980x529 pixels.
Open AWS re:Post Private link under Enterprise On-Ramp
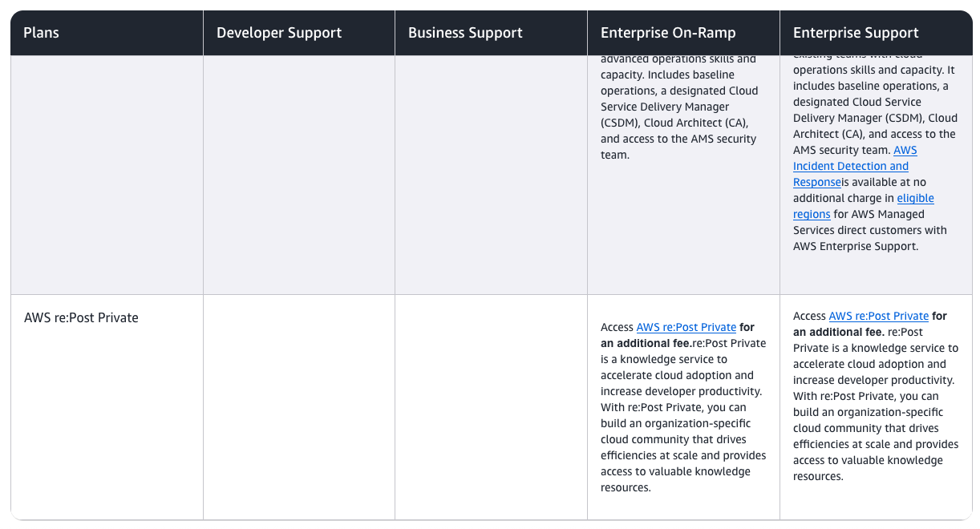pos(686,327)
